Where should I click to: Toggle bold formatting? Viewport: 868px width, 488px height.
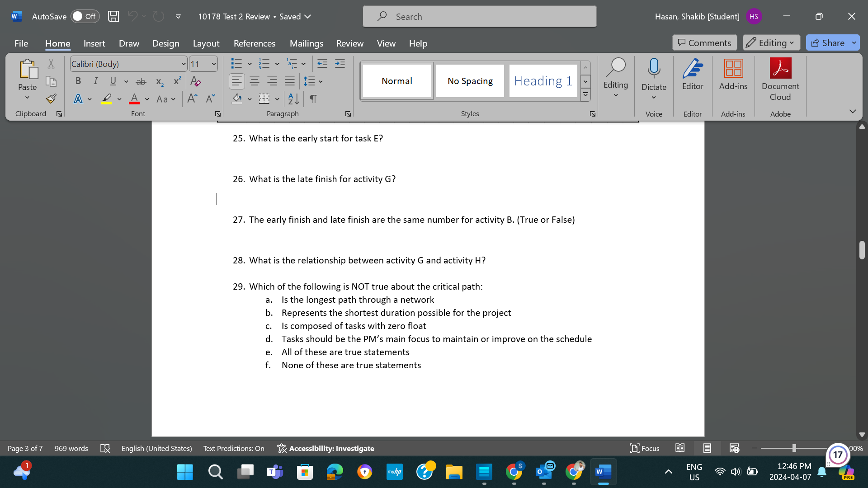[x=78, y=81]
